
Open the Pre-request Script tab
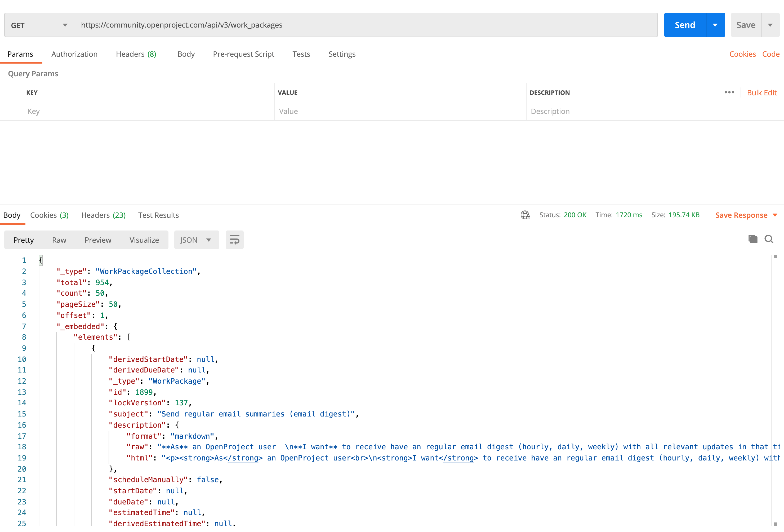(244, 54)
